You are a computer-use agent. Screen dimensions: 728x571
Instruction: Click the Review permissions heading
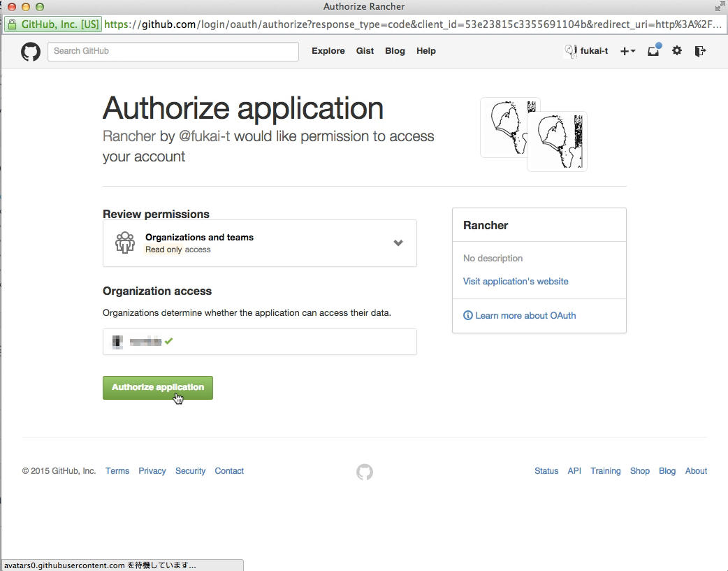(x=156, y=214)
